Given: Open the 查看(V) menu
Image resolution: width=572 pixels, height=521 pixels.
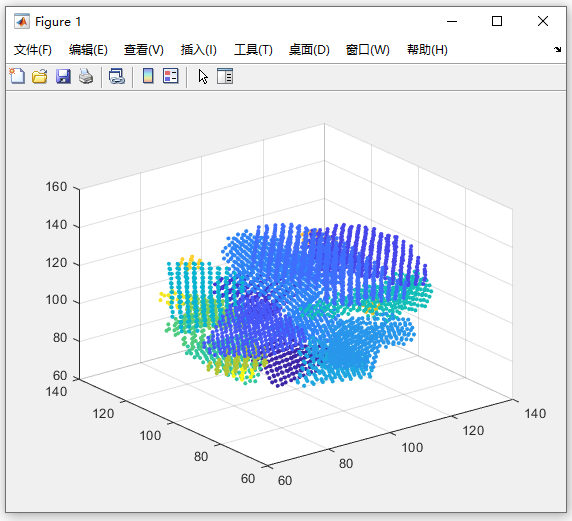Looking at the screenshot, I should click(x=143, y=50).
